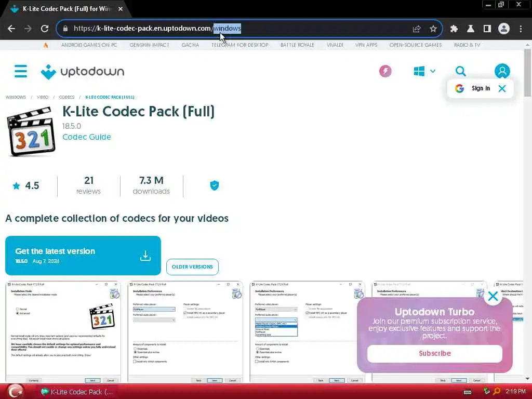This screenshot has width=532, height=399.
Task: Open the browser extensions puzzle icon
Action: (454, 29)
